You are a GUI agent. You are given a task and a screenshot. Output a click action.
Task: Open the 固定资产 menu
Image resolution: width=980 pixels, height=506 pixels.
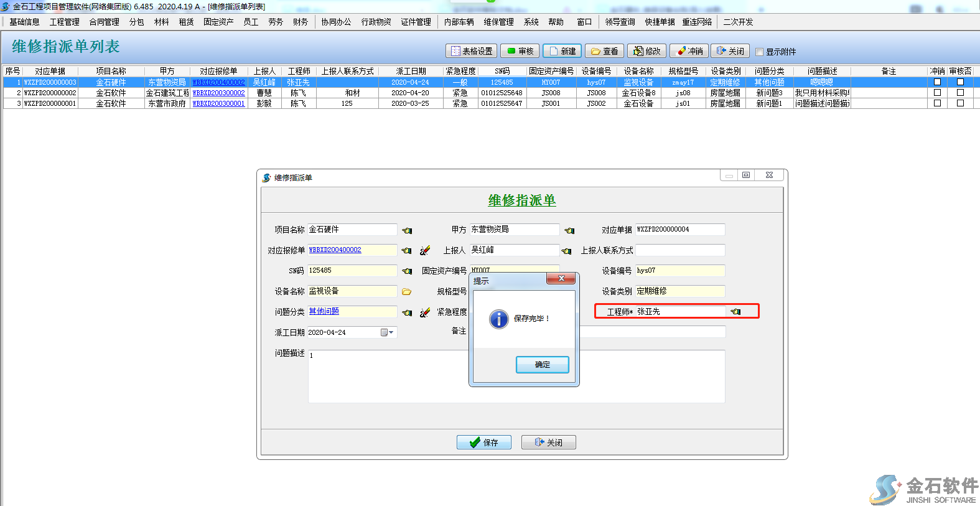218,22
